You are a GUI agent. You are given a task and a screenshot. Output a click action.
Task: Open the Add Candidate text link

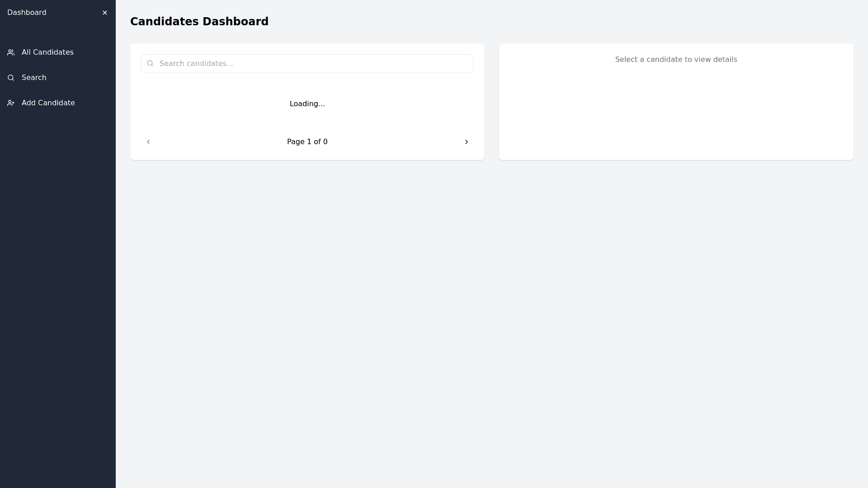tap(48, 103)
